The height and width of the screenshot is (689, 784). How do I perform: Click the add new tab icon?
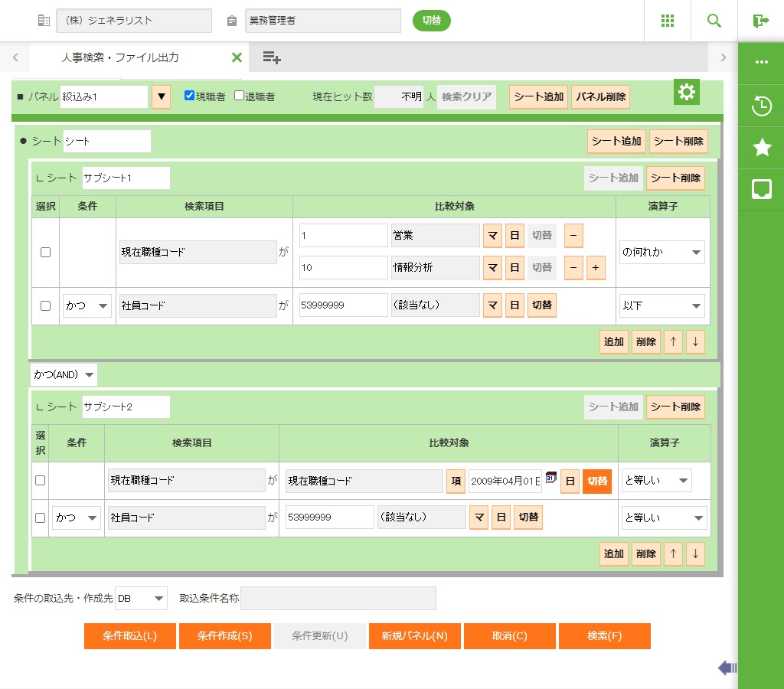272,57
